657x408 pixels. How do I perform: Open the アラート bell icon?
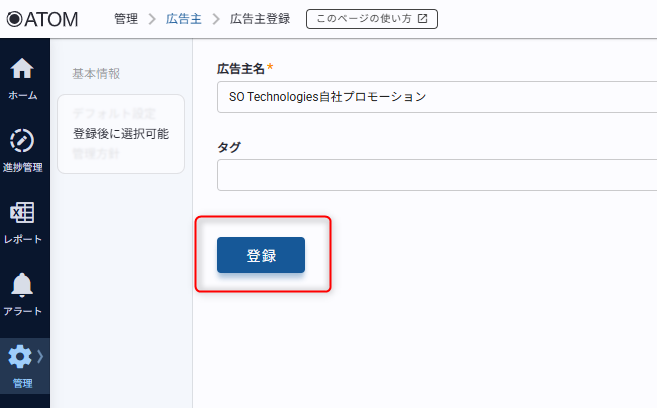click(x=22, y=285)
